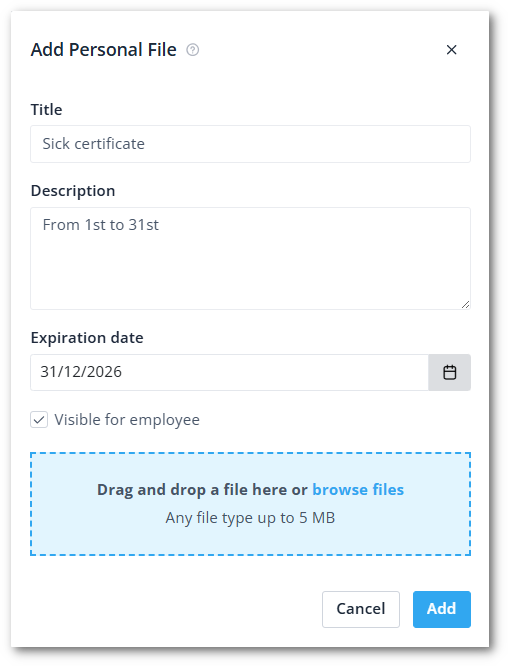
Task: Click the Expiration date field
Action: click(229, 372)
